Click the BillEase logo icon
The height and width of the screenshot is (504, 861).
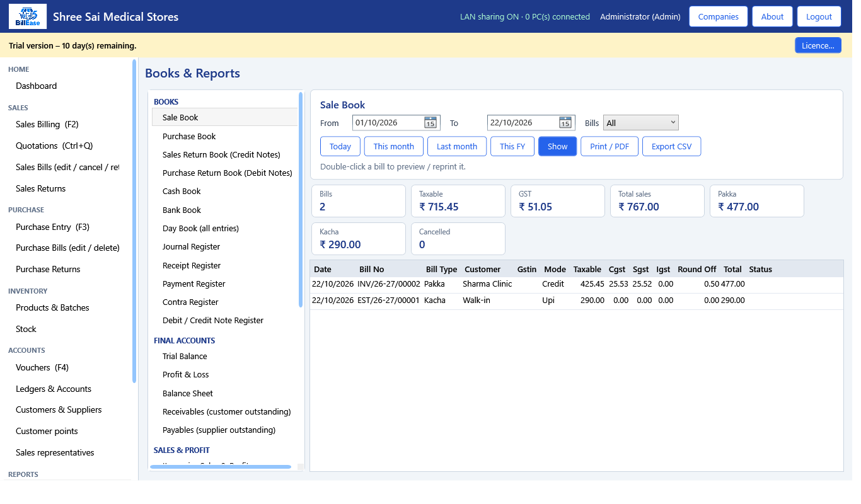pyautogui.click(x=28, y=16)
